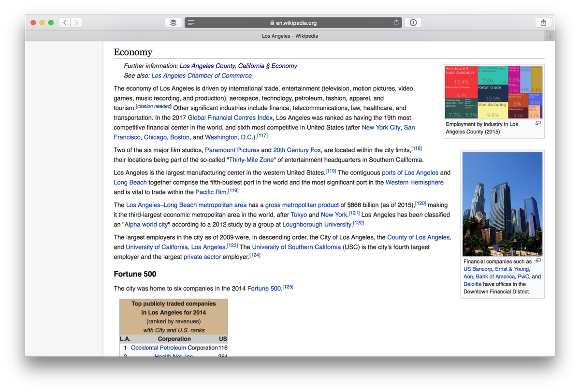The image size is (580, 392).
Task: Open the Deloitte link in caption
Action: (x=472, y=284)
